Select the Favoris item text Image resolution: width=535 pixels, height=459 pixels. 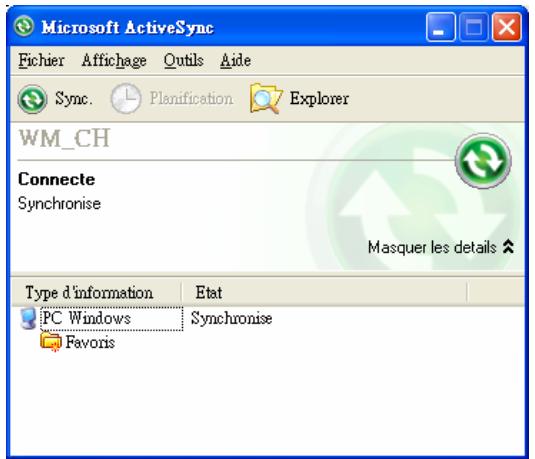point(90,342)
